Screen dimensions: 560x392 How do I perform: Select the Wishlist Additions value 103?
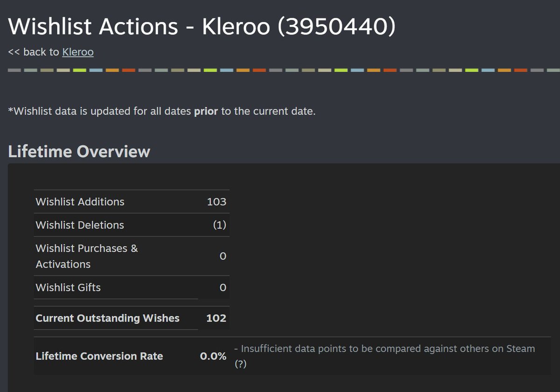(217, 202)
